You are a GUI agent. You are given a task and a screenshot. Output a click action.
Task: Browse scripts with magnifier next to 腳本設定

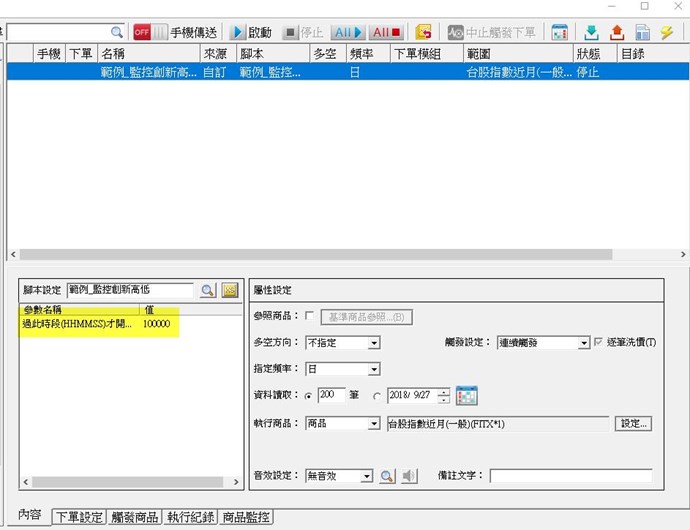(207, 290)
